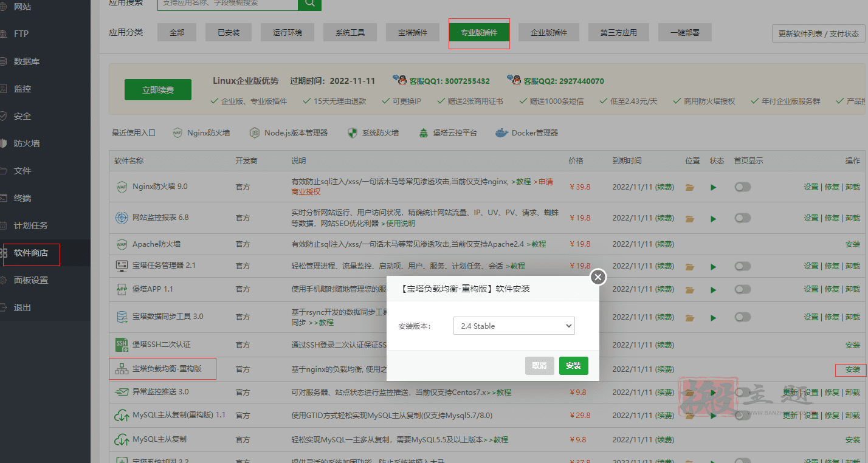Focus the 应用搜索 search input field
868x463 pixels.
click(x=227, y=4)
